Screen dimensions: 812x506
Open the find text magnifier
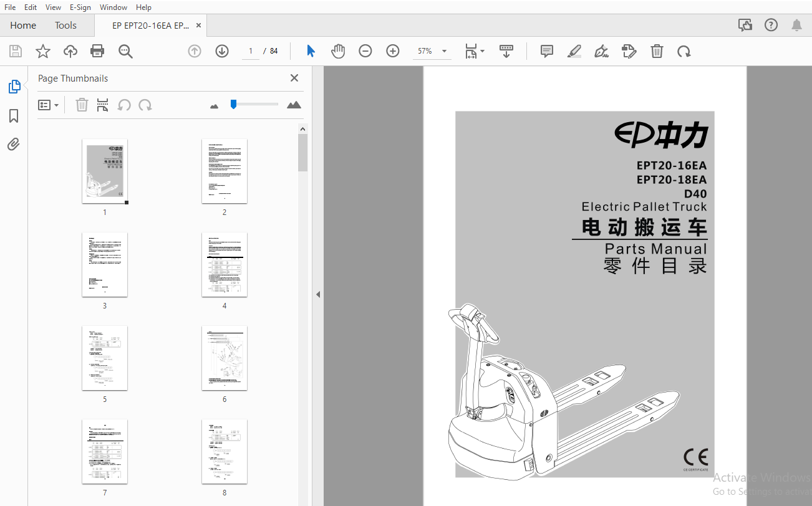pos(125,51)
